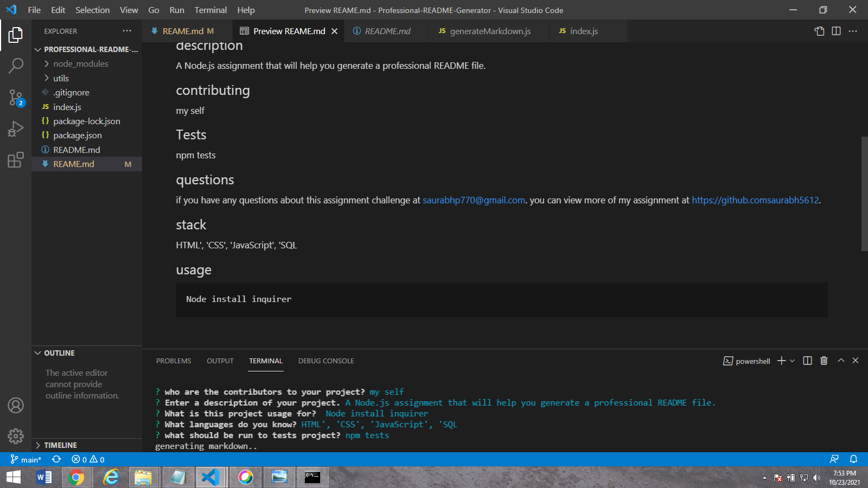Open the Terminal menu
868x488 pixels.
[x=210, y=10]
